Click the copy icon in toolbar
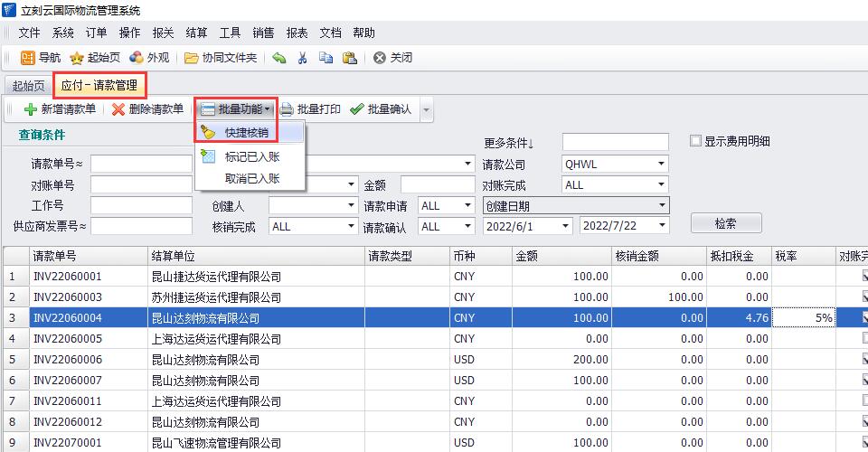Screen dimensions: 868x452 (325, 58)
